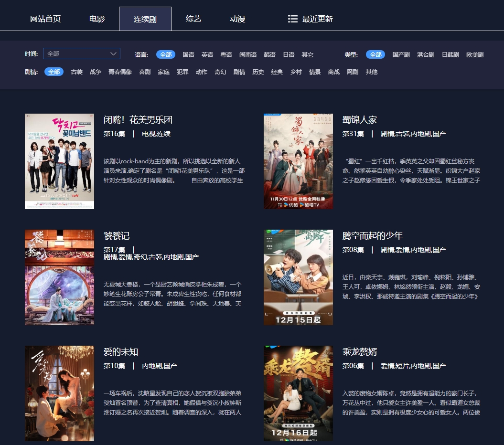
Task: Open the 网站首页 home tab
Action: click(45, 19)
